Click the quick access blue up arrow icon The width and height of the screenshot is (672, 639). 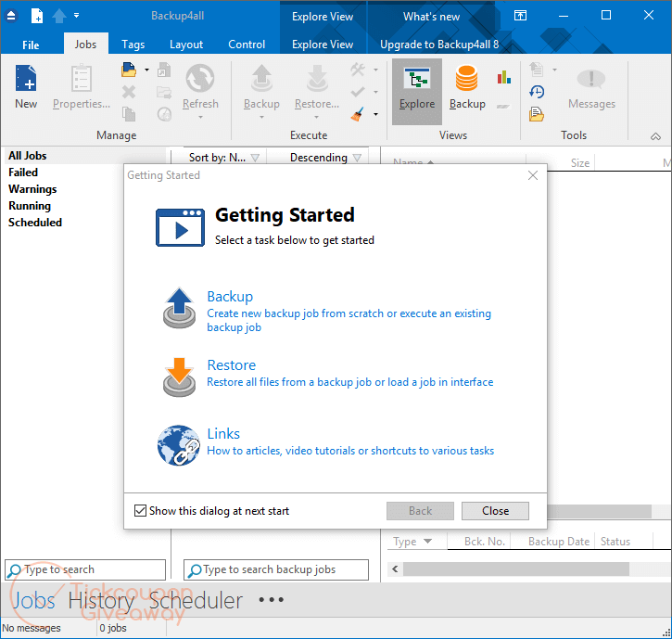pyautogui.click(x=59, y=16)
